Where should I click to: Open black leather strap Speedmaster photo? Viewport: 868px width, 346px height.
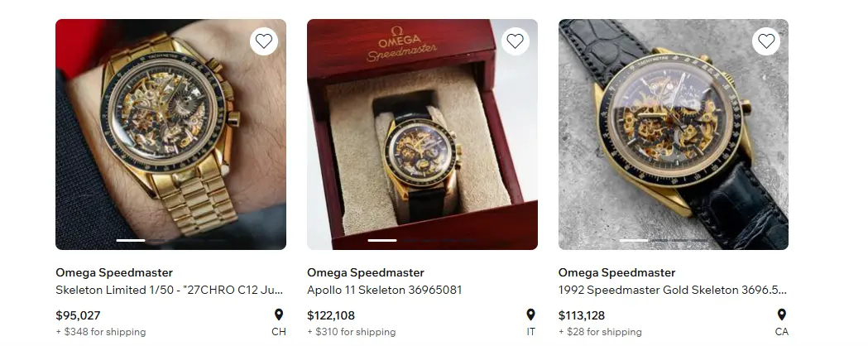coord(673,134)
